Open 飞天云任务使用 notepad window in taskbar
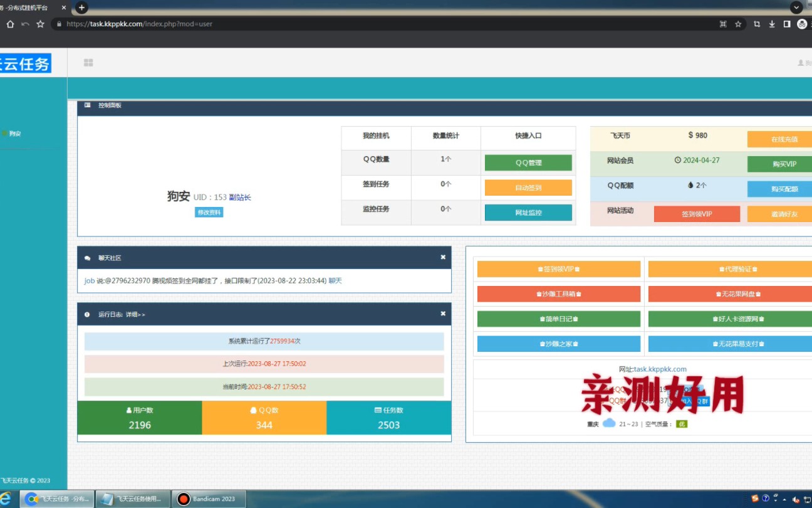This screenshot has width=812, height=508. click(134, 499)
